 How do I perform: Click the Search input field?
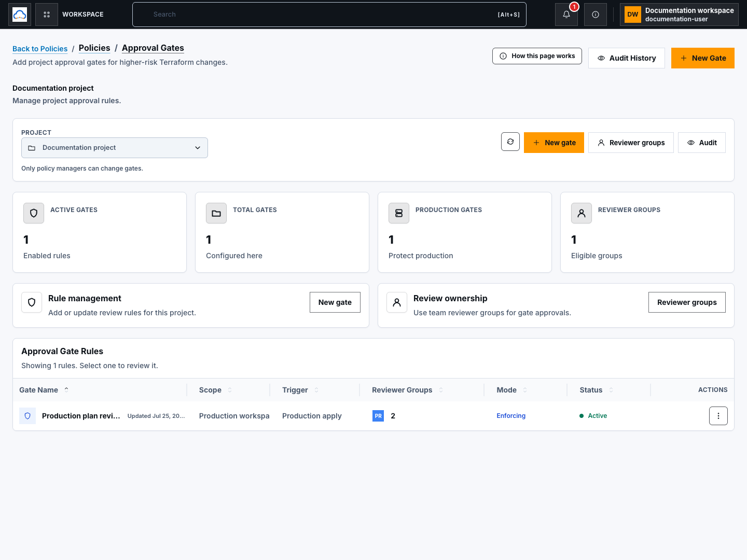(x=329, y=15)
